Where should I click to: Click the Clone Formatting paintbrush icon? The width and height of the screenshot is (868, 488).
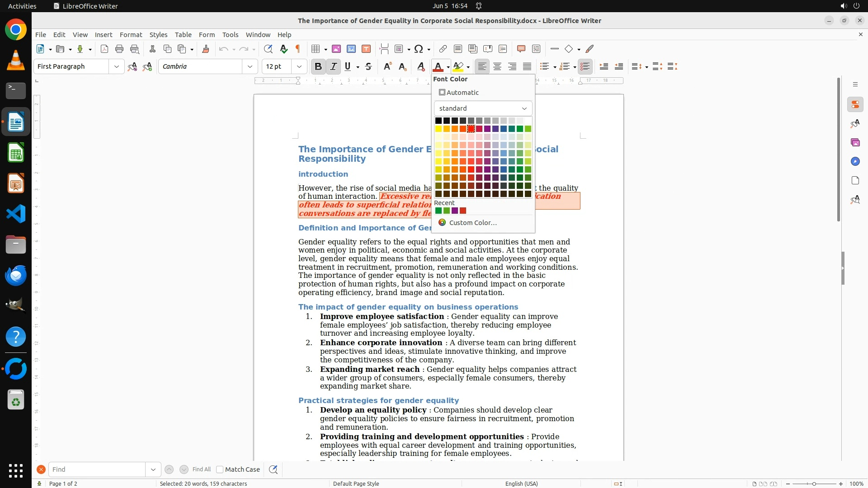(x=206, y=49)
